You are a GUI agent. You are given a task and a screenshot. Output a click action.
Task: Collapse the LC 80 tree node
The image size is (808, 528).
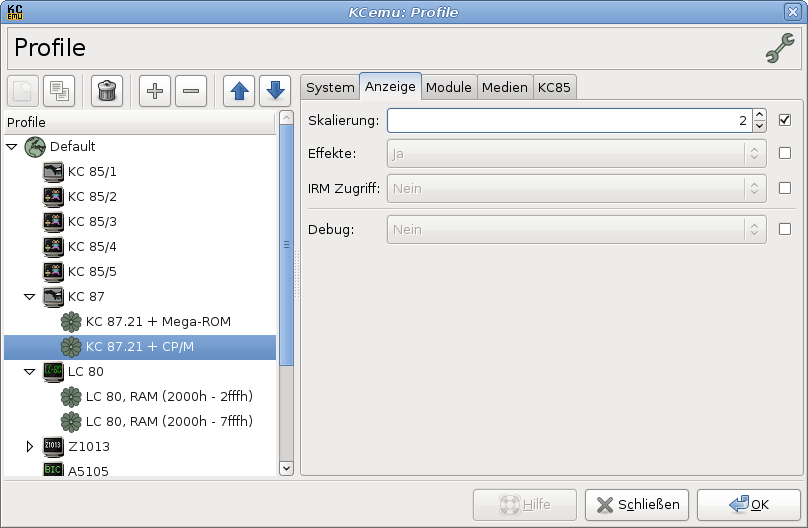(x=29, y=372)
